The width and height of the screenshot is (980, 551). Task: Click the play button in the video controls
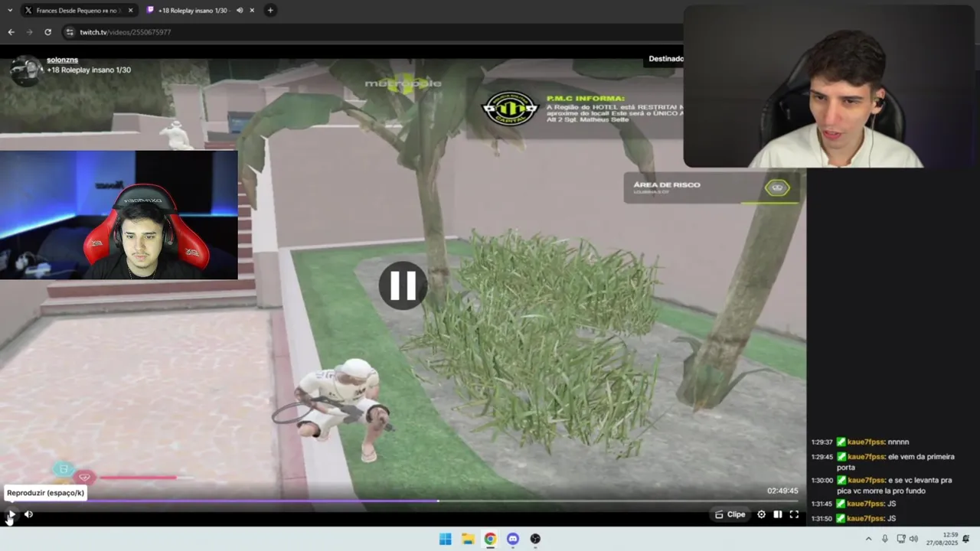[x=11, y=514]
